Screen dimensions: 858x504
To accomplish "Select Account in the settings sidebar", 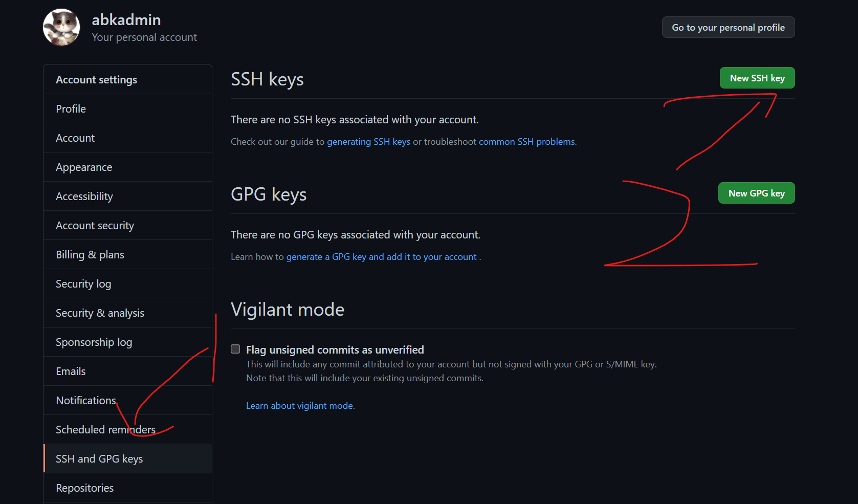I will [128, 138].
